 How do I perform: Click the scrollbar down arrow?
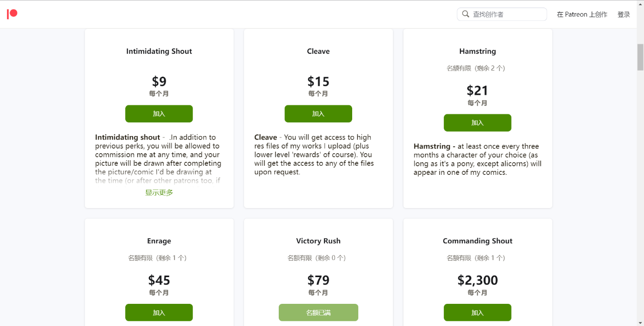click(640, 322)
